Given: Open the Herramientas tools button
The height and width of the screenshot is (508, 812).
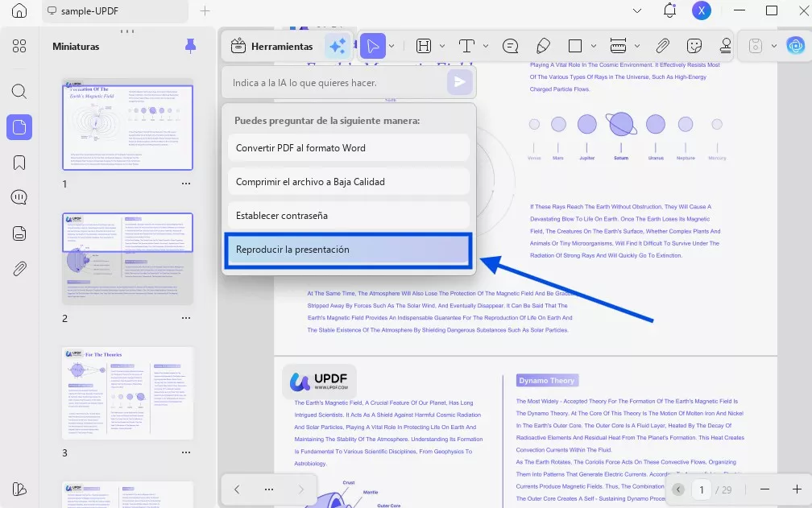Looking at the screenshot, I should click(x=272, y=47).
